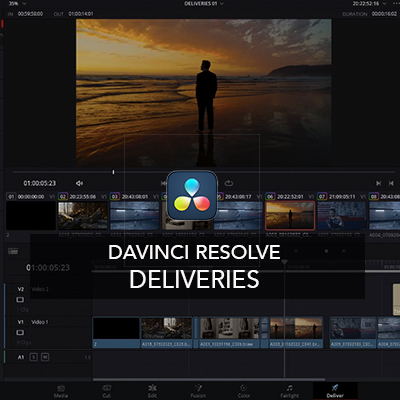
Task: Click the 01 clip number badge
Action: pyautogui.click(x=11, y=197)
